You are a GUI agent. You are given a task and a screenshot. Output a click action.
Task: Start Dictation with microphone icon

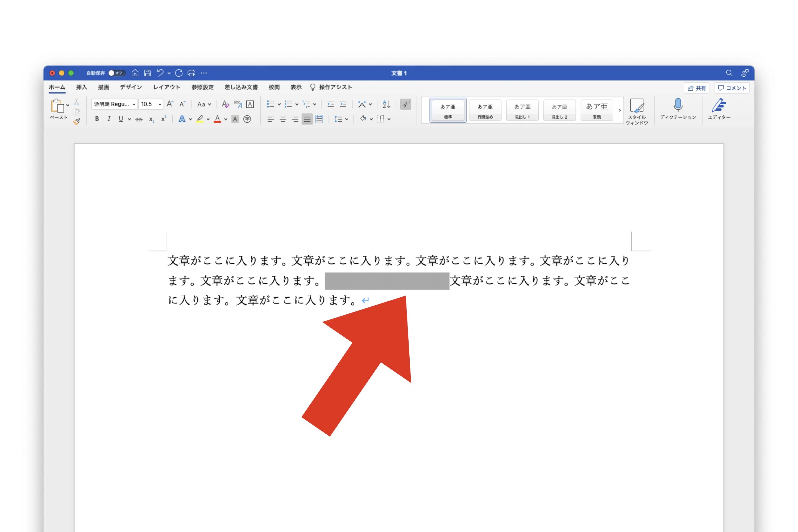point(678,109)
